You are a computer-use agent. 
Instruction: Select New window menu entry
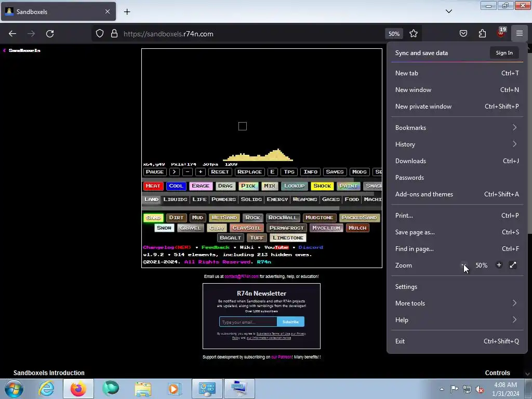[457, 89]
